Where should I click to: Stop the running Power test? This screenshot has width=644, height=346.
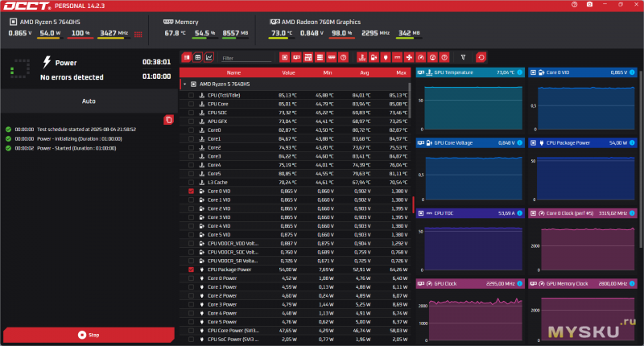coord(89,335)
